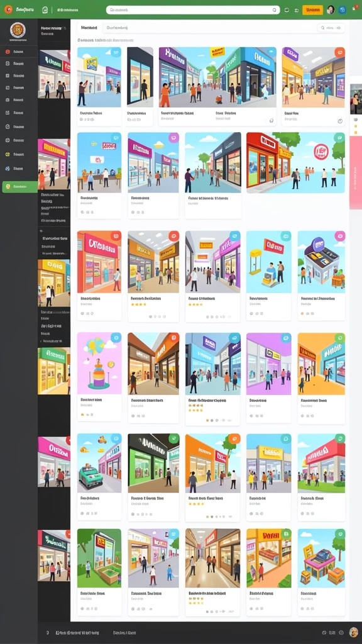The height and width of the screenshot is (644, 362).
Task: Click the purple badge on second-row store card
Action: pyautogui.click(x=173, y=138)
